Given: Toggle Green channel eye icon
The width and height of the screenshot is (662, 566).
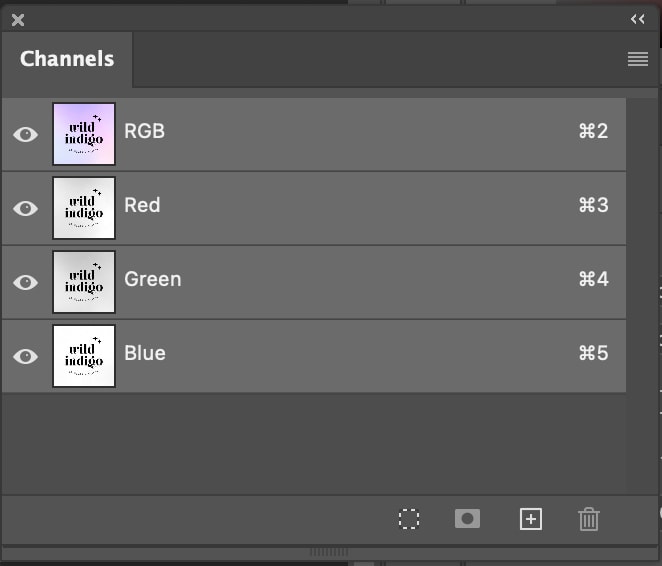Looking at the screenshot, I should pos(26,282).
